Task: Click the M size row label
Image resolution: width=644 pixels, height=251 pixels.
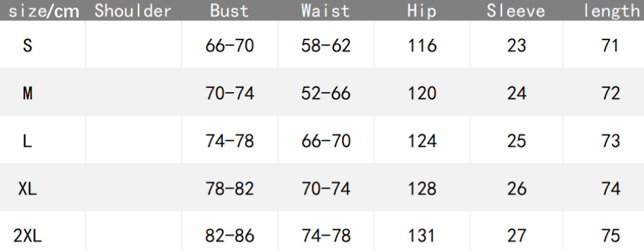Action: click(x=28, y=94)
